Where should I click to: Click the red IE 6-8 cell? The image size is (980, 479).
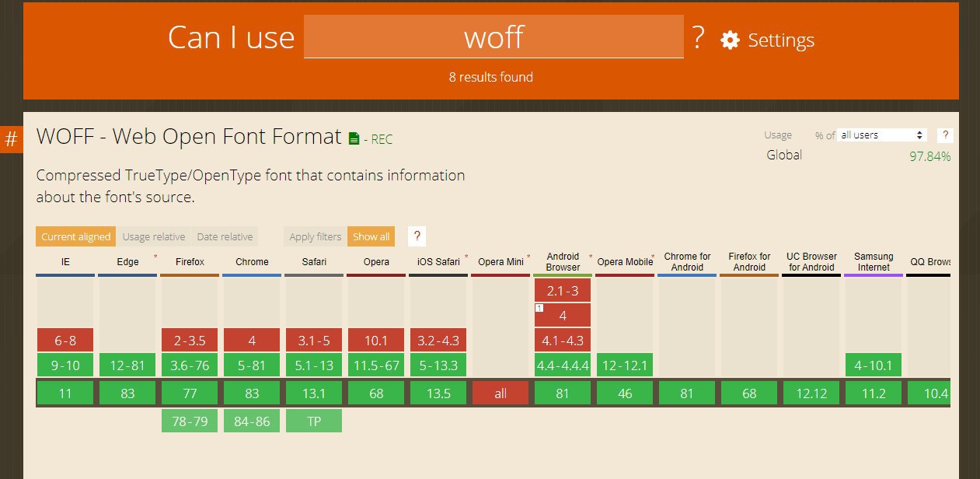pos(65,340)
